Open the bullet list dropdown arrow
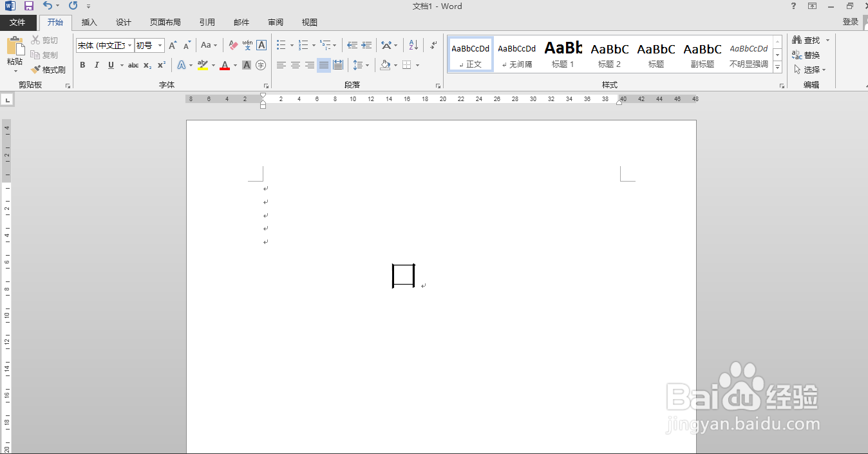 (292, 46)
